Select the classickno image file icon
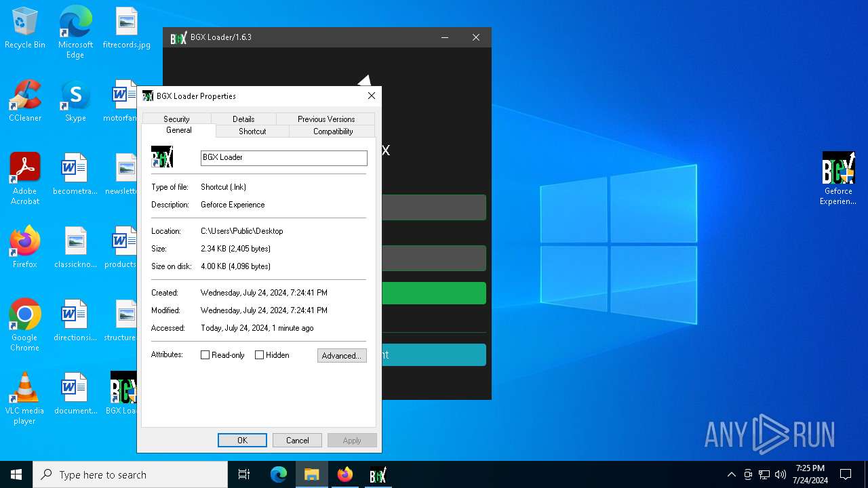868x488 pixels. [x=75, y=247]
